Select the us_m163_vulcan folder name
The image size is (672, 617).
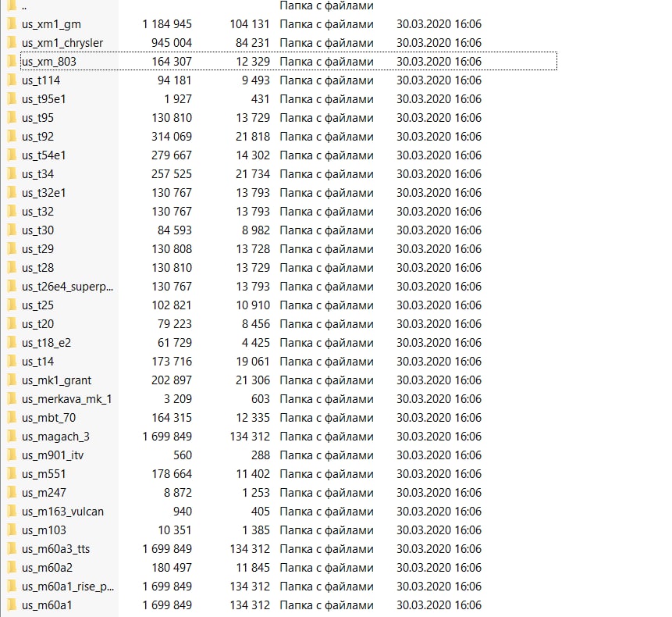point(62,512)
